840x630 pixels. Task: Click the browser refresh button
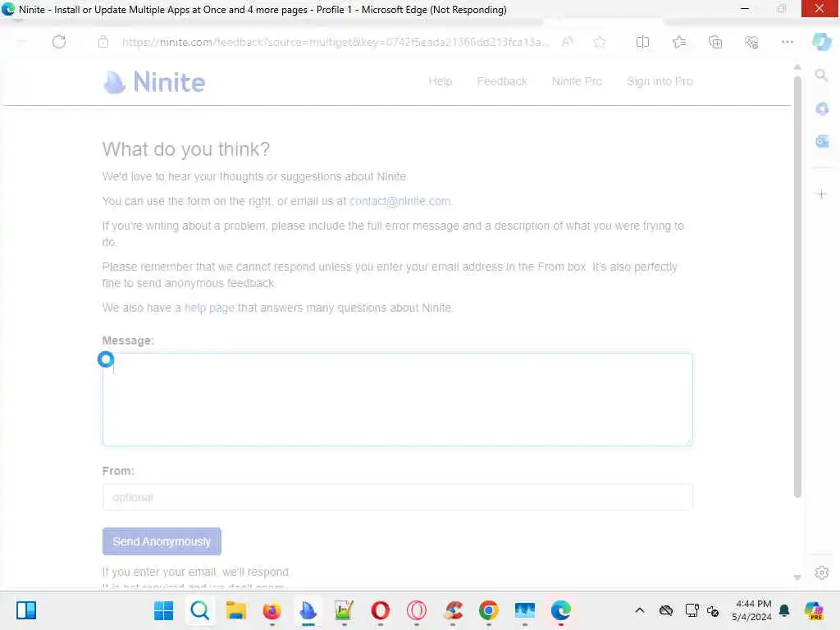click(x=59, y=42)
